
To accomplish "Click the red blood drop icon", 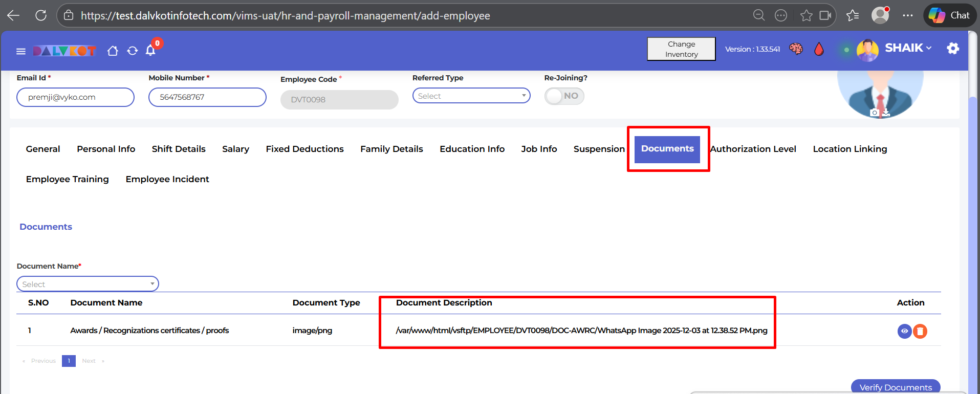I will click(819, 49).
